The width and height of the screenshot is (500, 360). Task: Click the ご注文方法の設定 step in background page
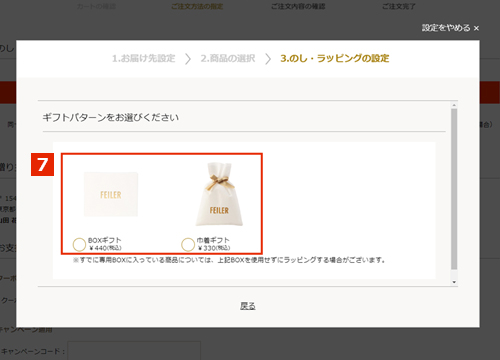[197, 6]
